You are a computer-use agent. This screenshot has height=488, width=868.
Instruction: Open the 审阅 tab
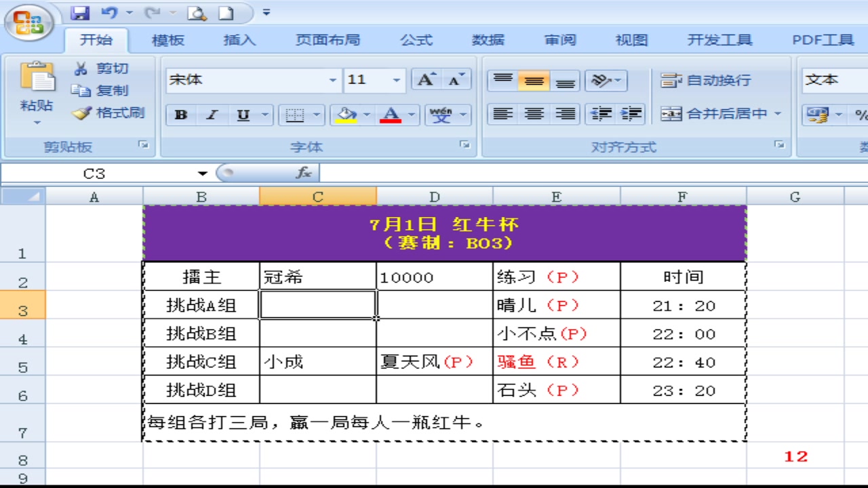[x=560, y=41]
